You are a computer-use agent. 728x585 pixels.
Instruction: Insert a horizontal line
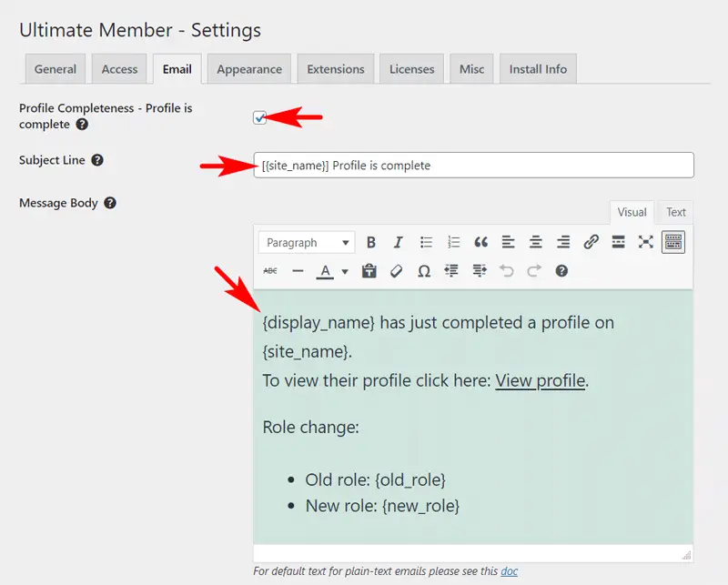[298, 271]
